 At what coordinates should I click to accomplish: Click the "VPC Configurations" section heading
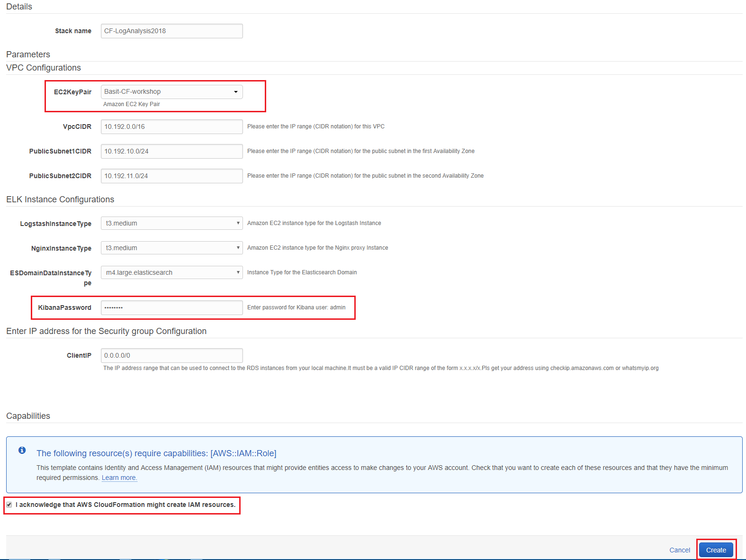[44, 68]
